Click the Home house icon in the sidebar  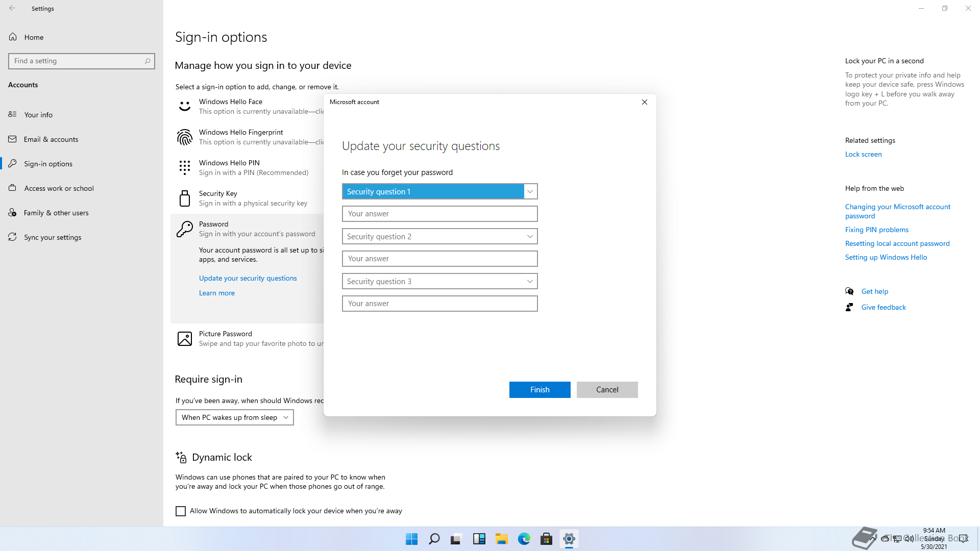13,37
